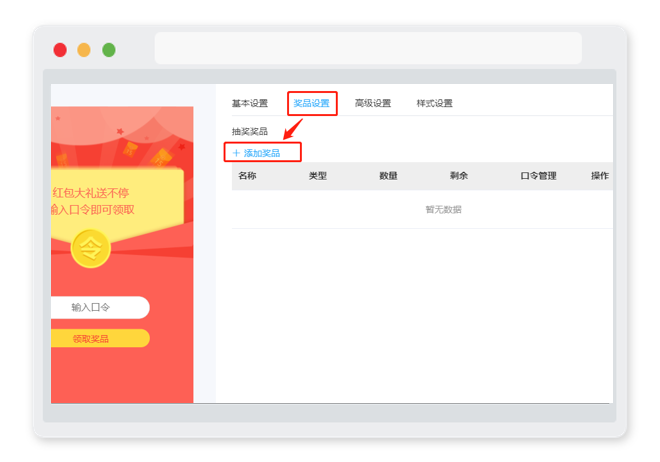Click the 口令管理 column header
Image resolution: width=660 pixels, height=462 pixels.
538,176
